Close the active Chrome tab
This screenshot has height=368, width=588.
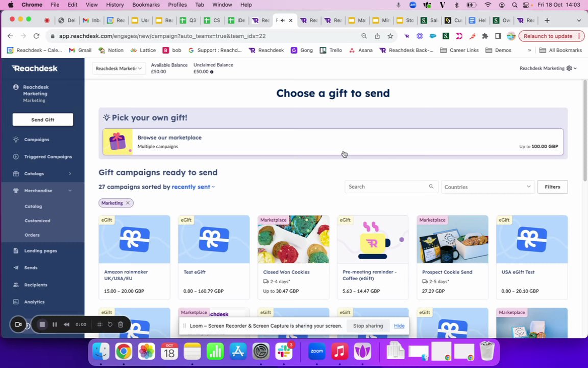[290, 20]
